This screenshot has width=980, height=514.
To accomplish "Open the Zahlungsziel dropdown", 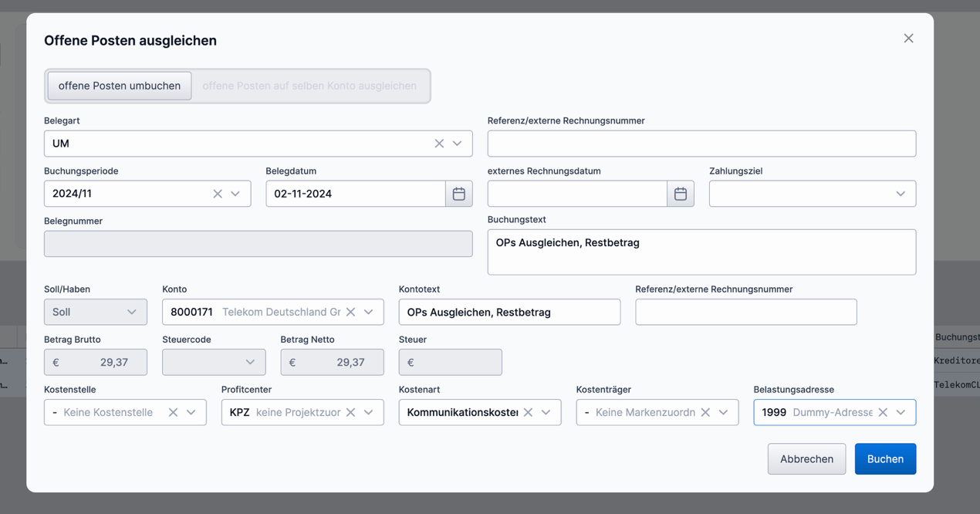I will (x=901, y=194).
